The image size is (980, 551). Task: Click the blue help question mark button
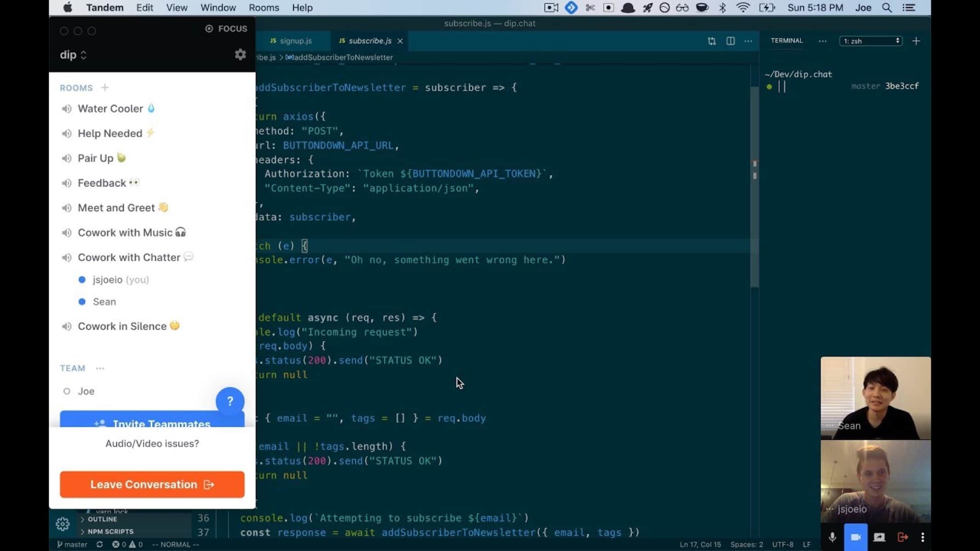tap(230, 401)
